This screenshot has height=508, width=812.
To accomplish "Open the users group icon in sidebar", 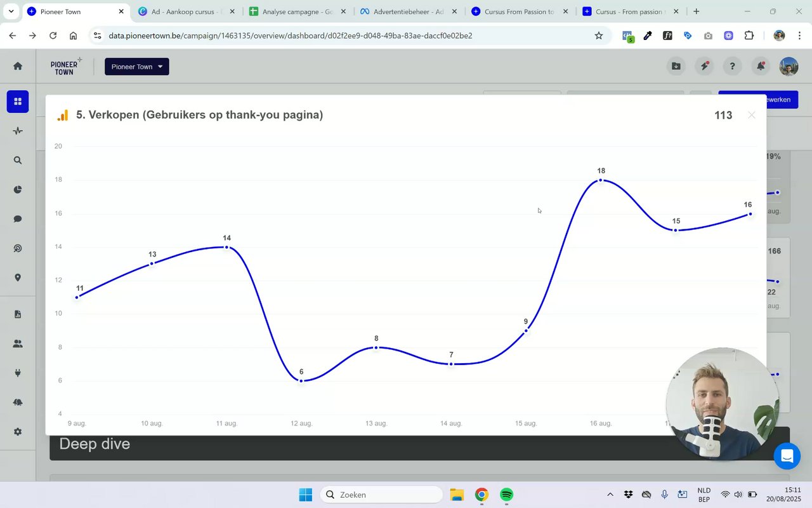I will click(18, 344).
